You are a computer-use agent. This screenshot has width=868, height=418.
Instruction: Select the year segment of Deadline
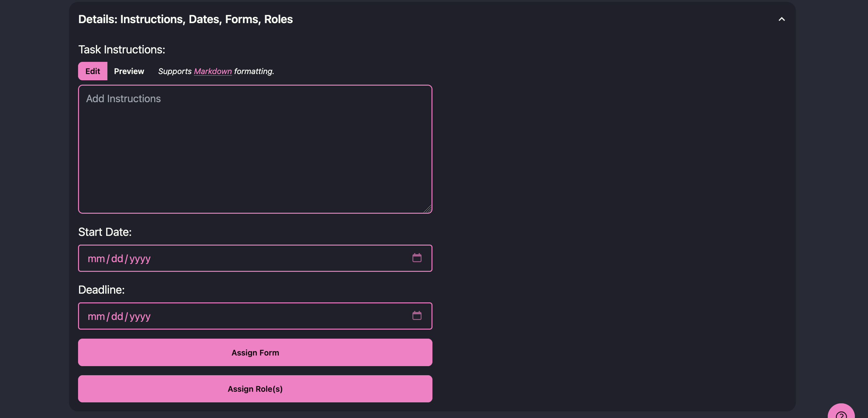click(x=140, y=316)
